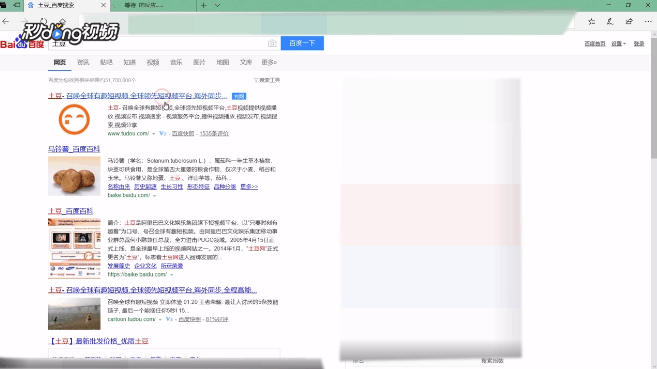Click V2 icon in cartoon.tudou.com result
657x369 pixels.
[x=169, y=319]
